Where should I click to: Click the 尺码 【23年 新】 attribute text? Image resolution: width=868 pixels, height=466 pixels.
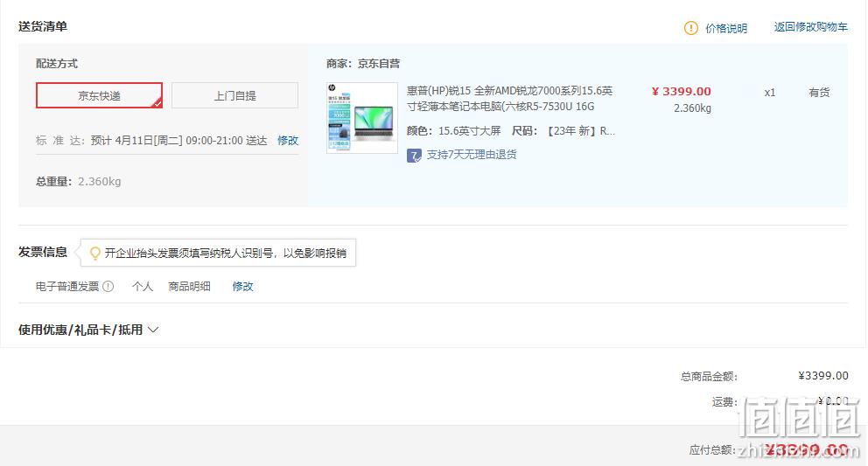(563, 130)
